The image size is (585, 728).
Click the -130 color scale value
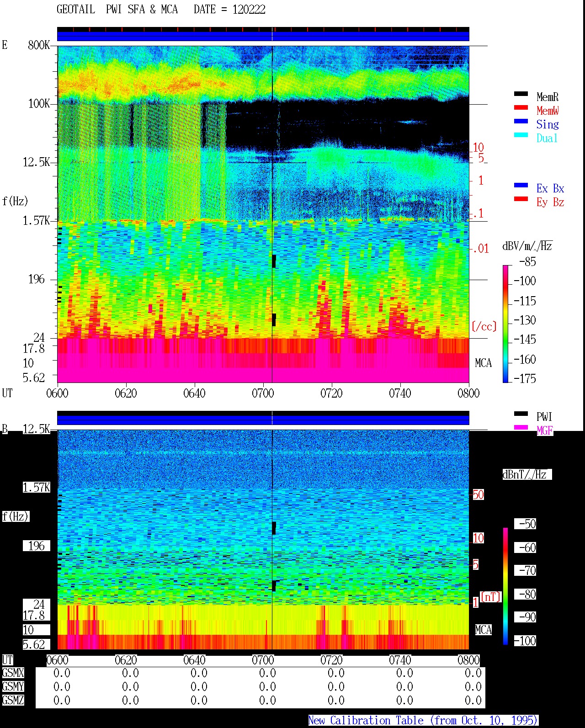click(x=525, y=320)
